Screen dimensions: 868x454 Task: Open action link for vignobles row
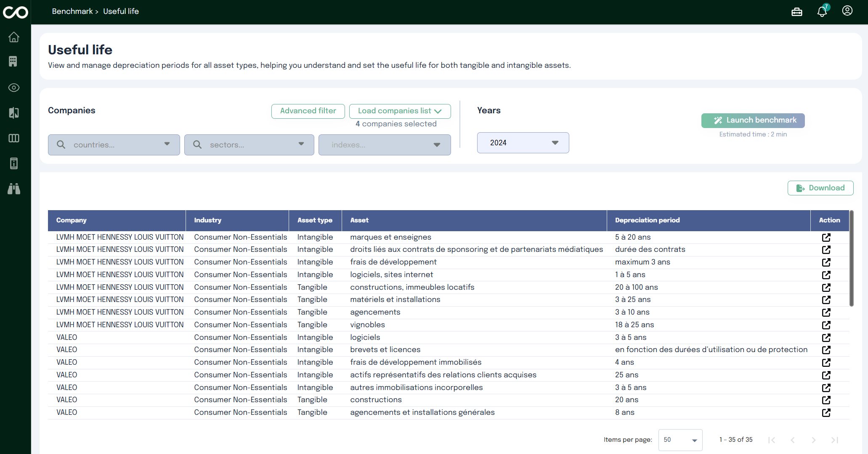(826, 325)
